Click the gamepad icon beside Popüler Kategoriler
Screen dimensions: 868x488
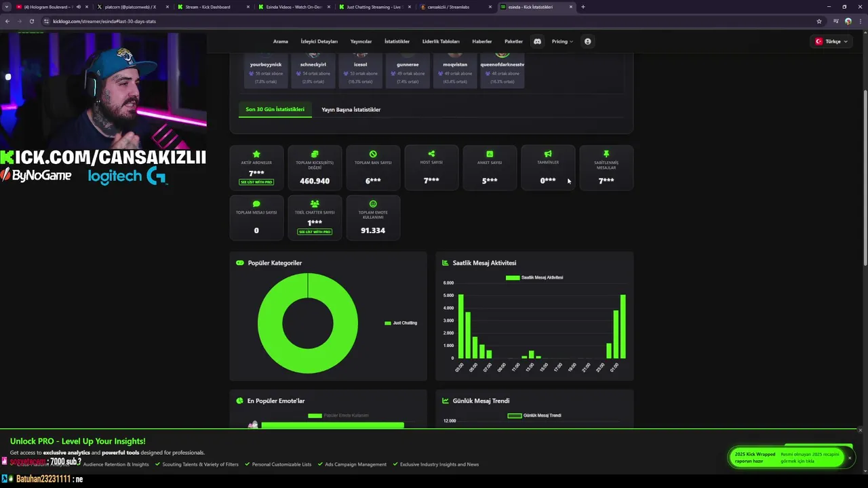point(240,263)
